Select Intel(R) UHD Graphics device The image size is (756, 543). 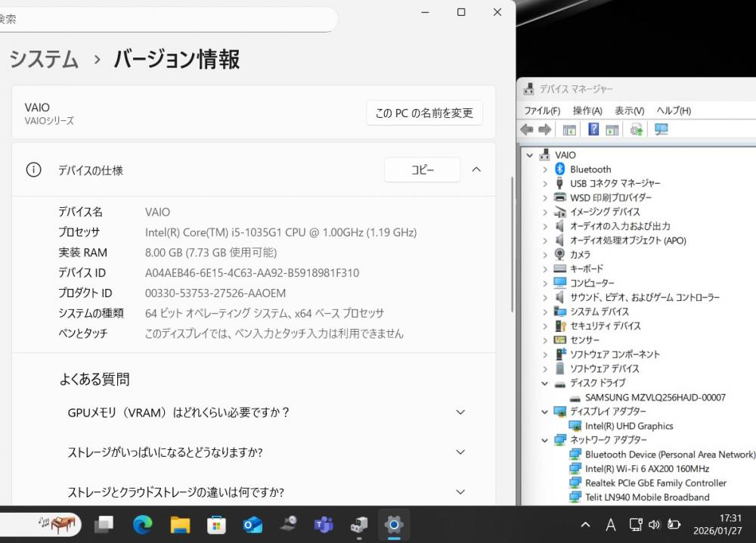coord(628,426)
